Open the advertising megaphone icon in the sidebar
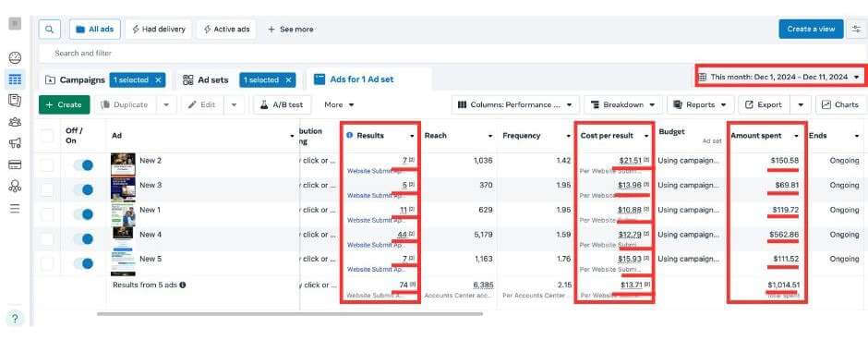 (x=15, y=143)
